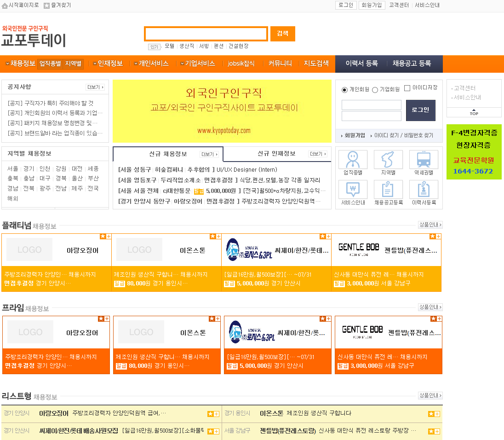Click popular keyword 모텔
This screenshot has height=440, width=504.
169,46
